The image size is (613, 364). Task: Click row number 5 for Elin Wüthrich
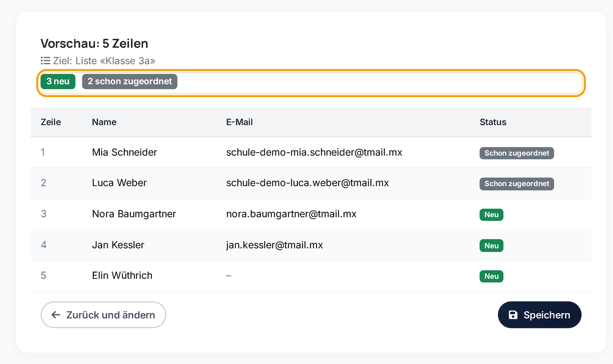43,276
